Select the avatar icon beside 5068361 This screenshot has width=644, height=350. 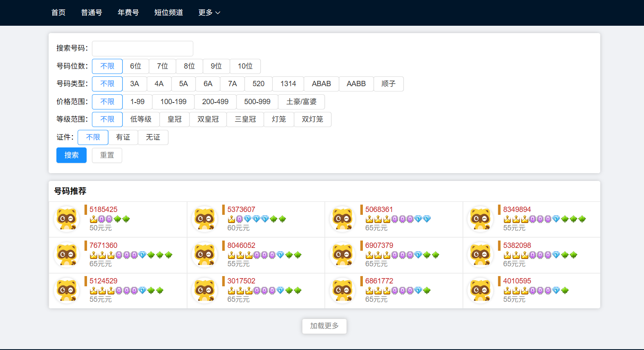click(x=342, y=219)
